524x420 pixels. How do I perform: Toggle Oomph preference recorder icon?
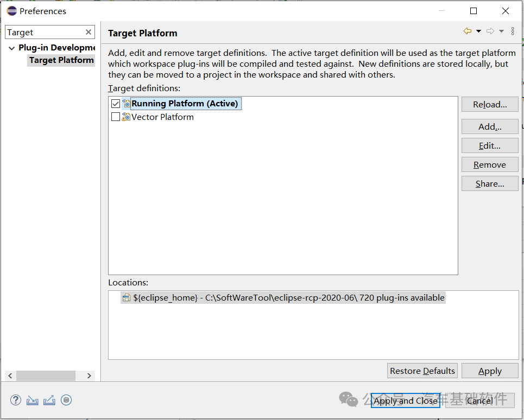[66, 400]
